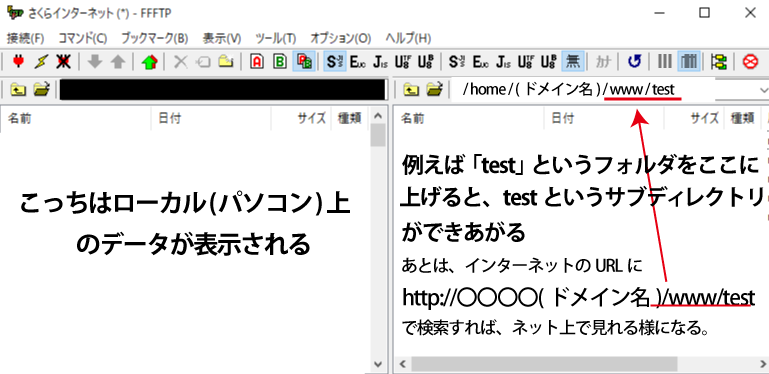
Task: Open the コマンド(C) menu
Action: pos(82,38)
